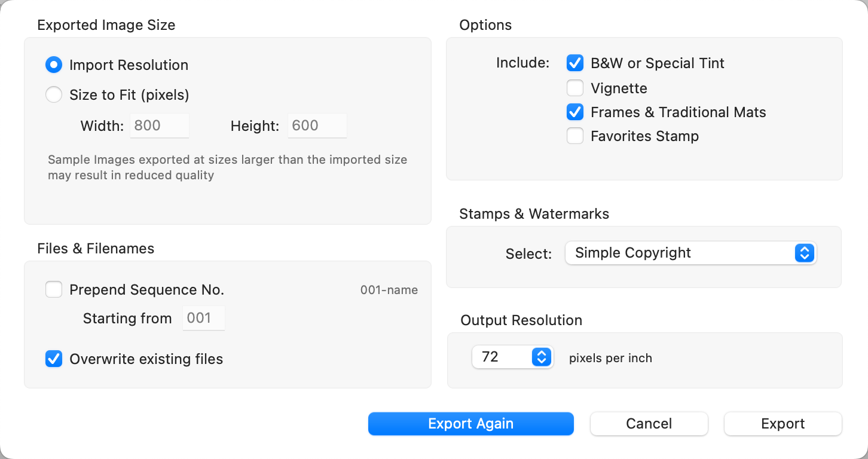Click the reduced quality note text
The height and width of the screenshot is (459, 868).
click(227, 168)
